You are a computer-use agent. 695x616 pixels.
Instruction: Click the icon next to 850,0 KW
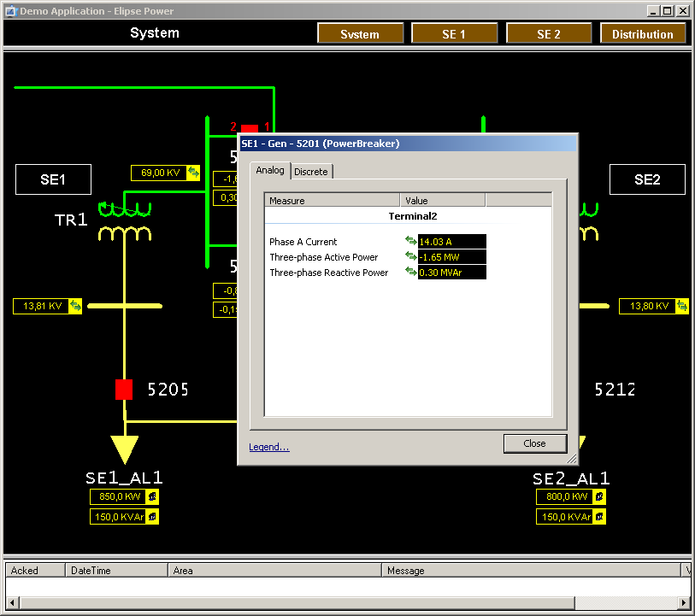click(x=152, y=496)
